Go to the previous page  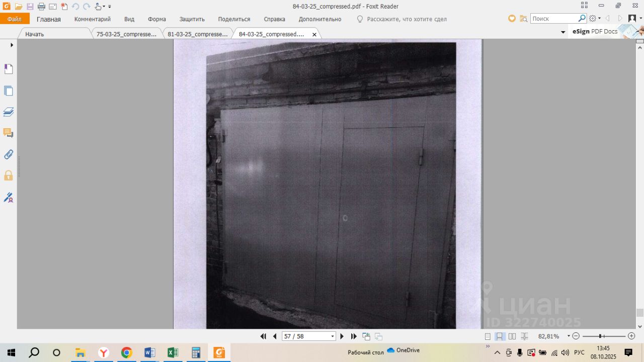[275, 336]
